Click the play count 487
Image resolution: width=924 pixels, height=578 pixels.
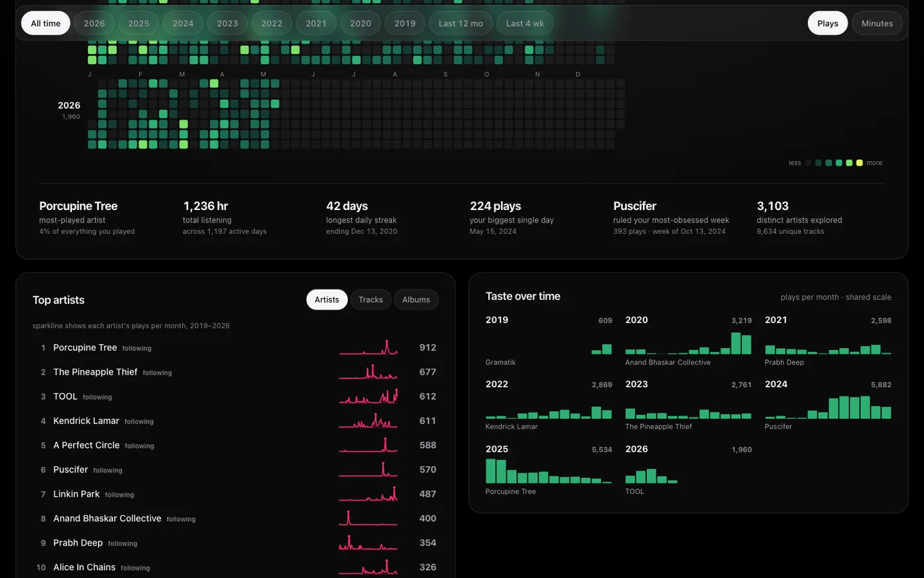(428, 494)
